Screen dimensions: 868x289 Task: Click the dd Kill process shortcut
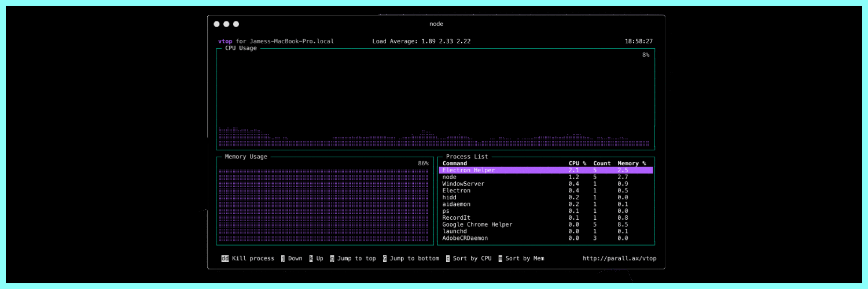248,258
